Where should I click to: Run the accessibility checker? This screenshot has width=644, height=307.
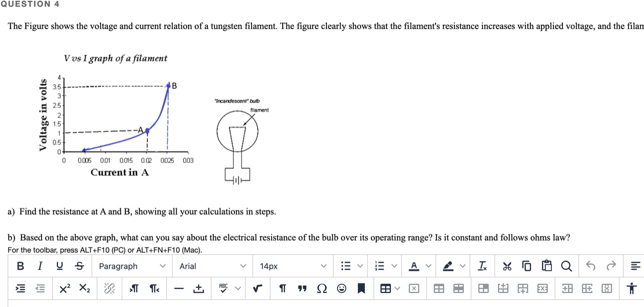point(631,288)
